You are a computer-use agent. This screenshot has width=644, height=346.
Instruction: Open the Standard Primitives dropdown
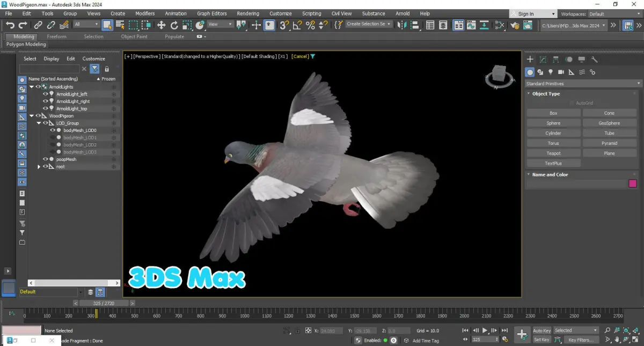[583, 84]
